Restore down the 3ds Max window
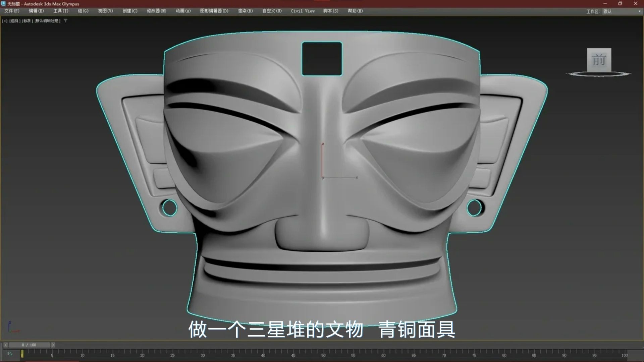The width and height of the screenshot is (644, 362). click(620, 4)
